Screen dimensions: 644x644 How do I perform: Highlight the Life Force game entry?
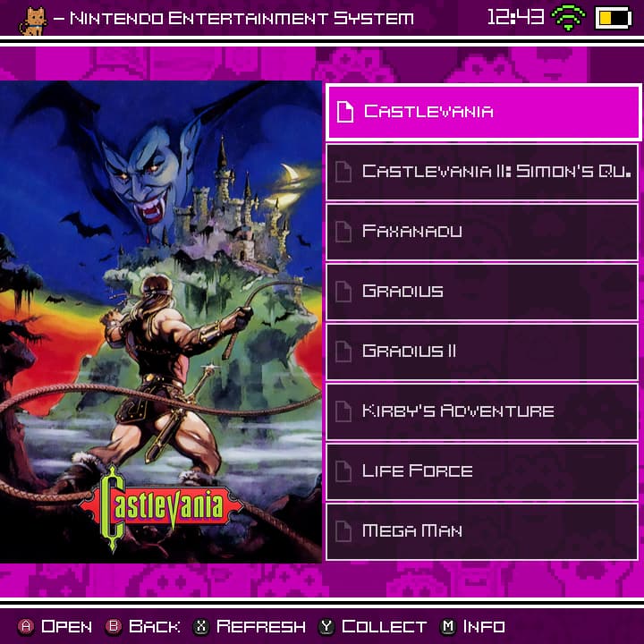tap(483, 471)
